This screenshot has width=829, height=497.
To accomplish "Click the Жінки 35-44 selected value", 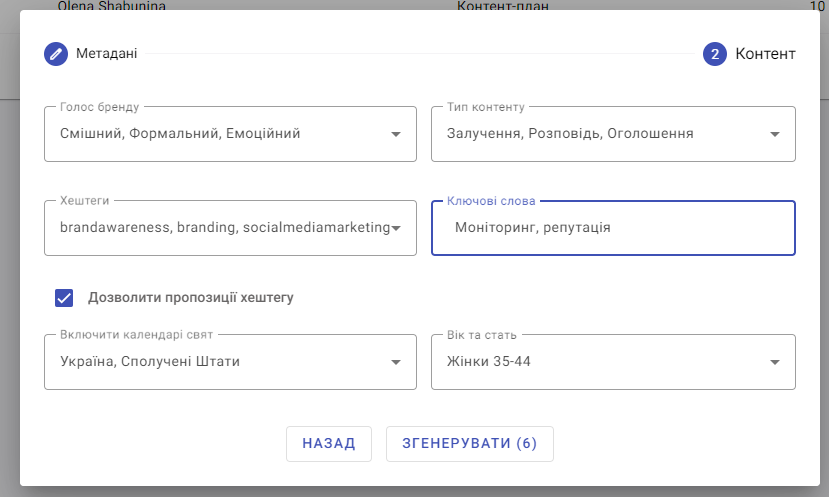I will [x=489, y=362].
